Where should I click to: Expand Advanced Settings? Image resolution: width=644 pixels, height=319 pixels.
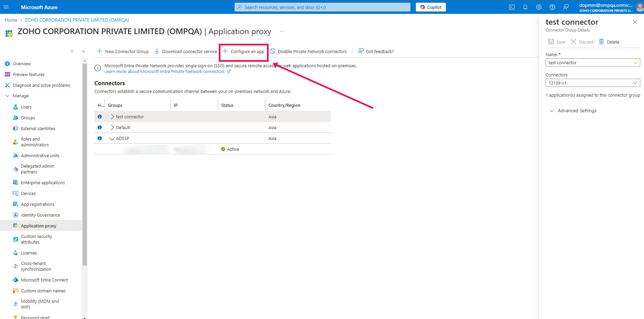point(573,111)
